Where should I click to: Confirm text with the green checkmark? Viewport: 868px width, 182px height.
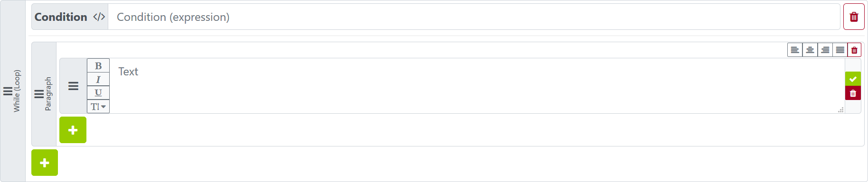click(853, 79)
